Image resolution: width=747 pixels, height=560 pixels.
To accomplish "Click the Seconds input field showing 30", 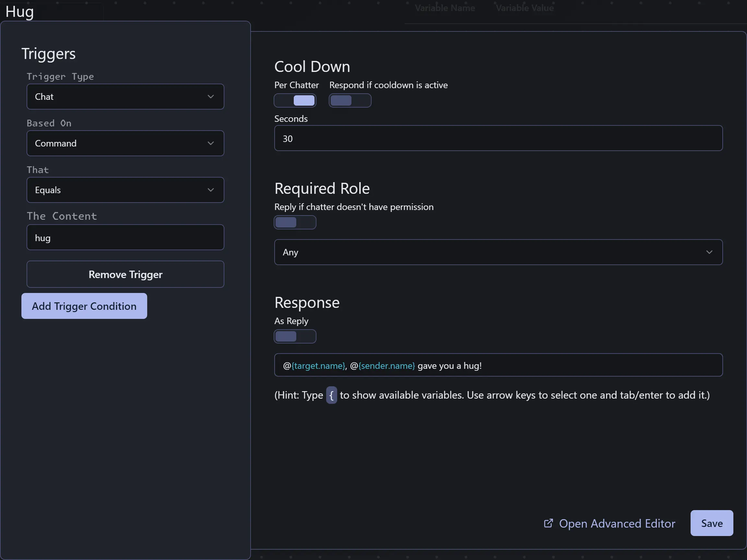I will coord(498,138).
